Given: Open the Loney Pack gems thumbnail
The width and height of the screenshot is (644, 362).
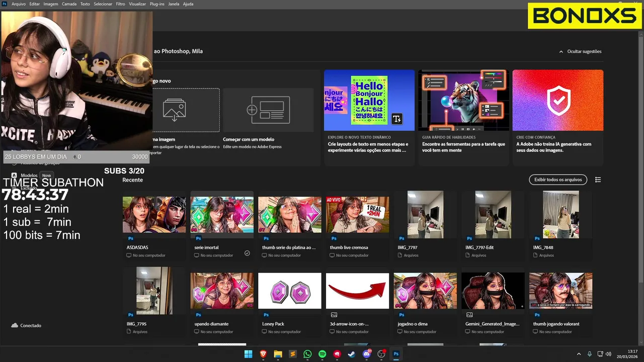Looking at the screenshot, I should (290, 291).
